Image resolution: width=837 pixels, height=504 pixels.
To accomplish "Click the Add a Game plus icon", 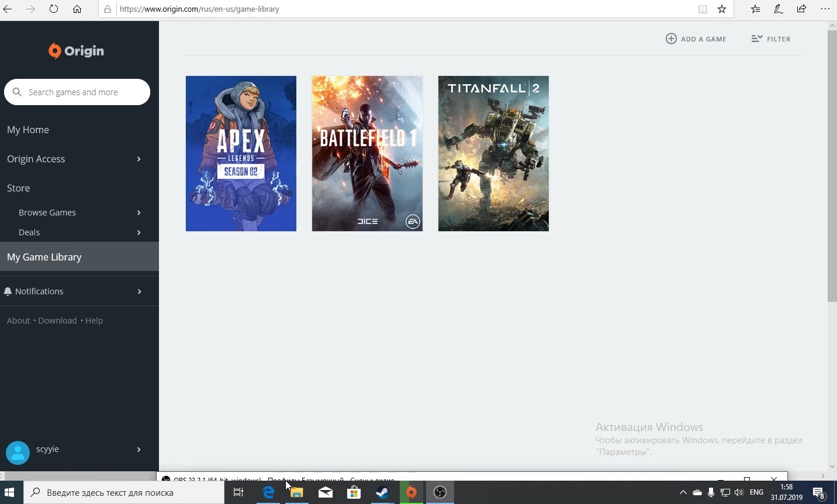I will pyautogui.click(x=672, y=39).
